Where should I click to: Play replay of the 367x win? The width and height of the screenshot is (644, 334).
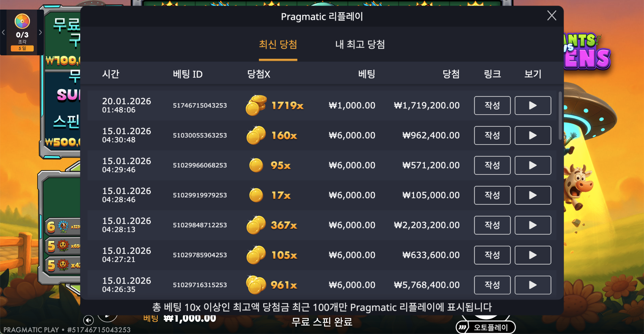pyautogui.click(x=533, y=225)
